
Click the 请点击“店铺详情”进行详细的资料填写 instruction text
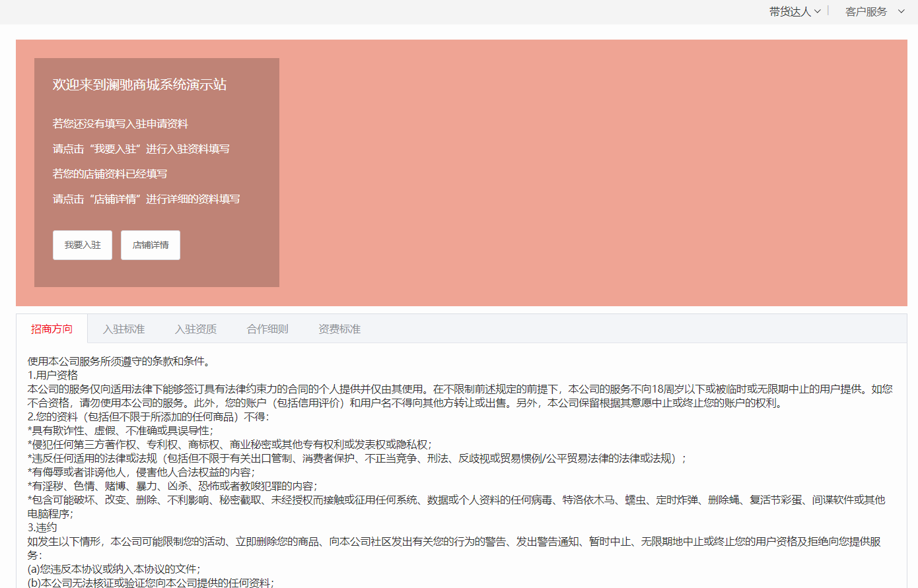tap(147, 199)
